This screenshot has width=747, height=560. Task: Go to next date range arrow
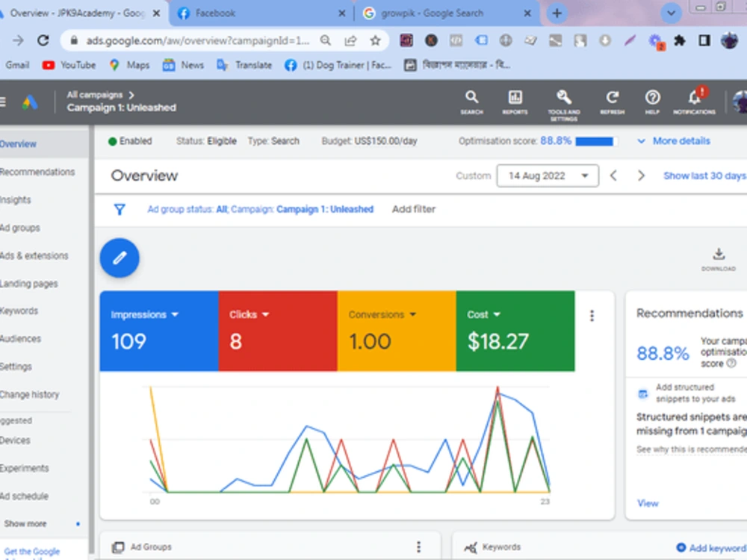point(641,175)
